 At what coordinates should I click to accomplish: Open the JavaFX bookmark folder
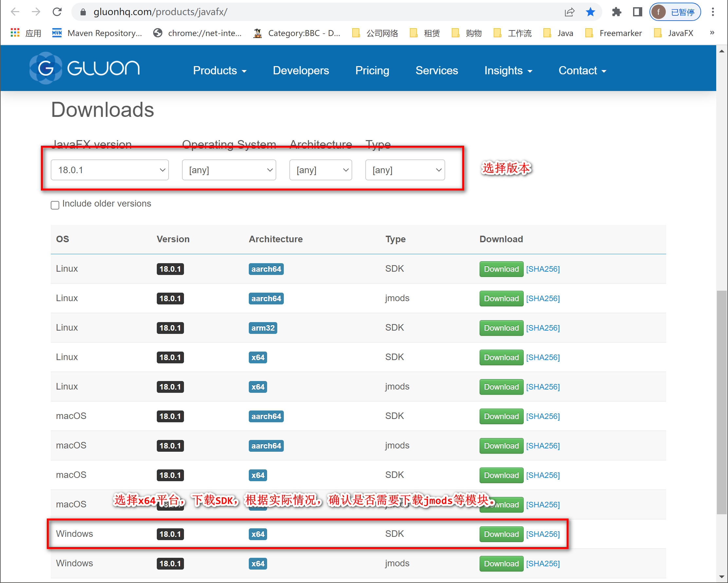674,33
